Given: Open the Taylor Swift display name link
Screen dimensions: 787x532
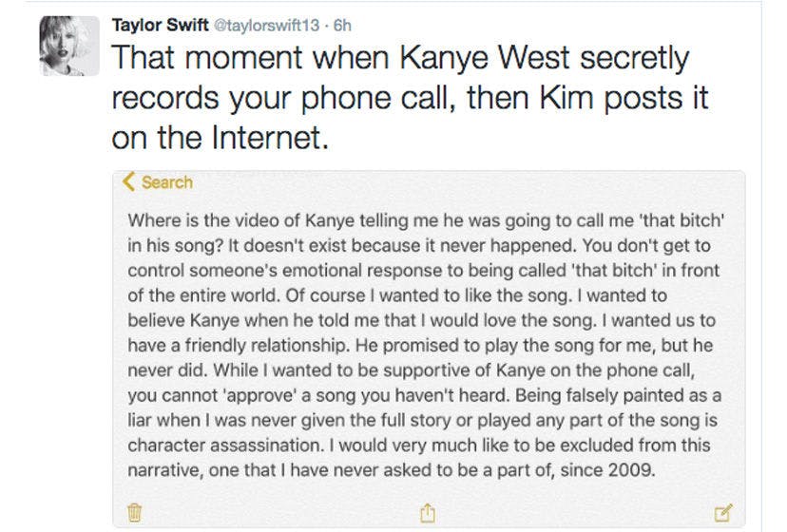Looking at the screenshot, I should 160,25.
